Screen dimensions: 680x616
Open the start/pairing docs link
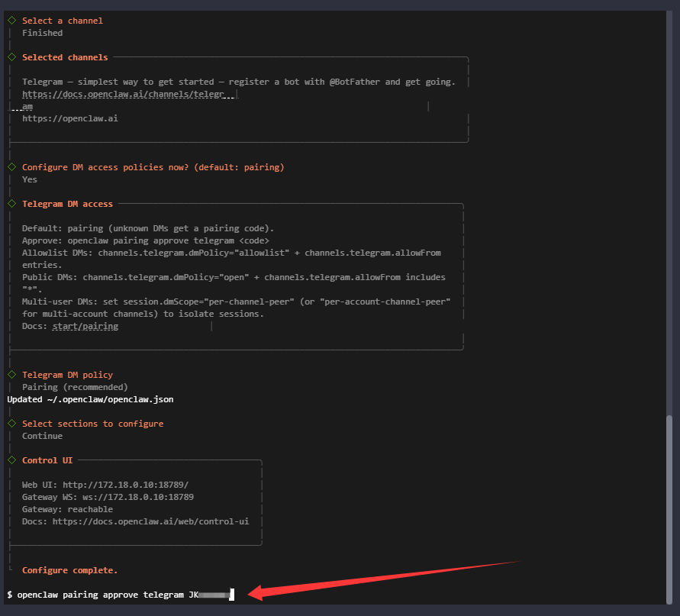click(85, 326)
